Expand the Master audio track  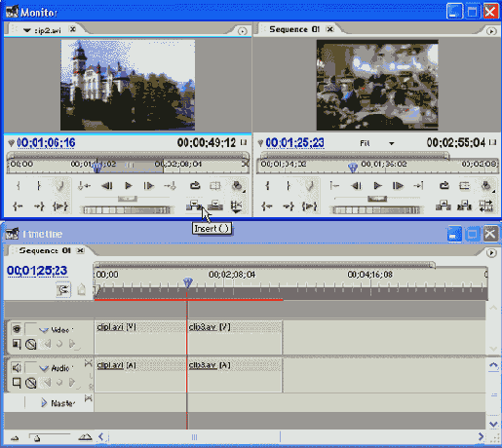[x=44, y=403]
